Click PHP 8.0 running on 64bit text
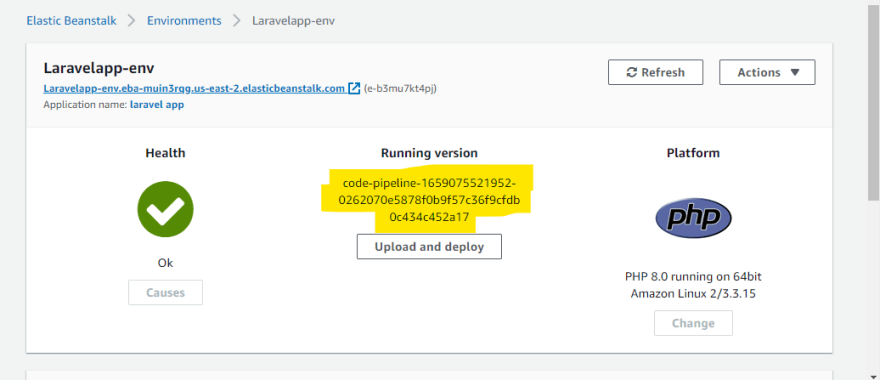880x380 pixels. pyautogui.click(x=693, y=277)
